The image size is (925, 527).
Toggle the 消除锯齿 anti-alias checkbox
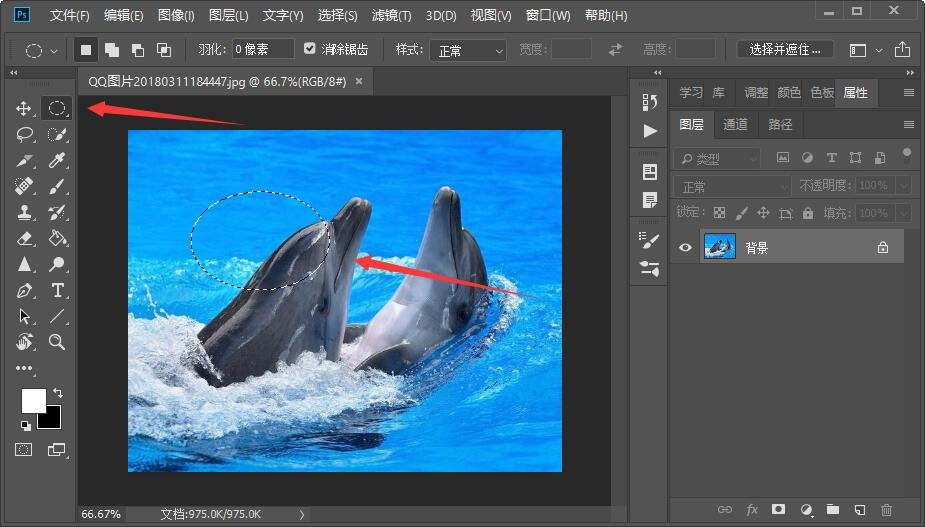pyautogui.click(x=310, y=49)
